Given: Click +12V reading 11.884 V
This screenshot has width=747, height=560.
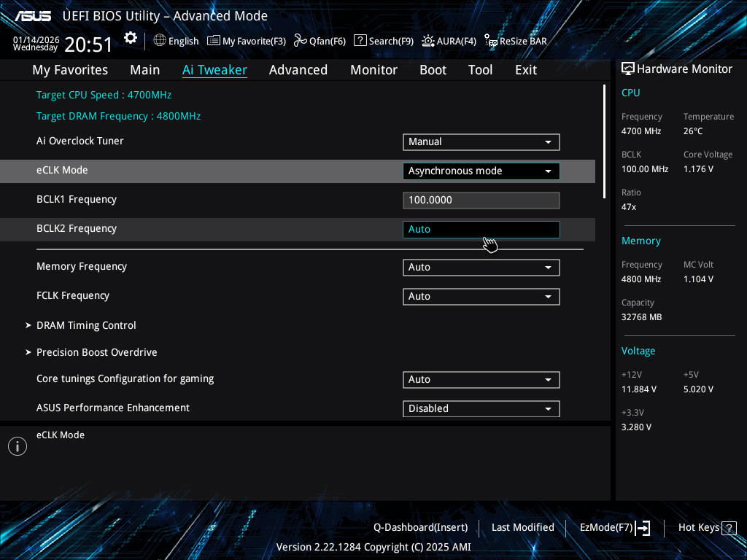Looking at the screenshot, I should (x=639, y=389).
